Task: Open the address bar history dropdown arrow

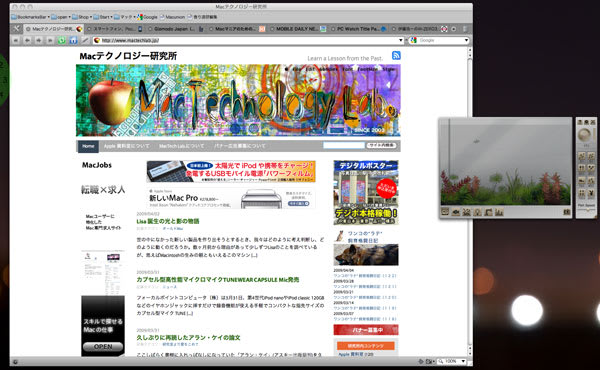Action: click(x=401, y=40)
